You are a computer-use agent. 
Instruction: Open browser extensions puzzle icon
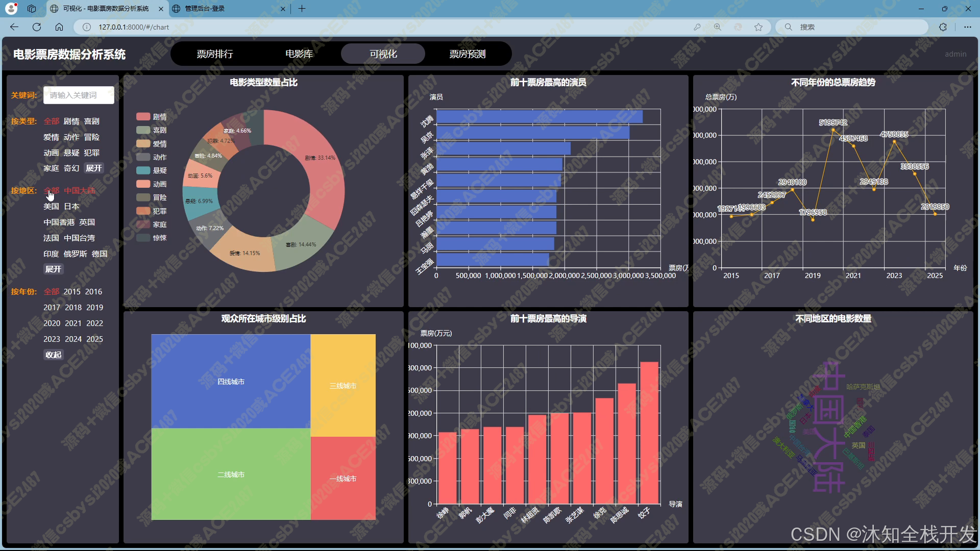[x=943, y=27]
